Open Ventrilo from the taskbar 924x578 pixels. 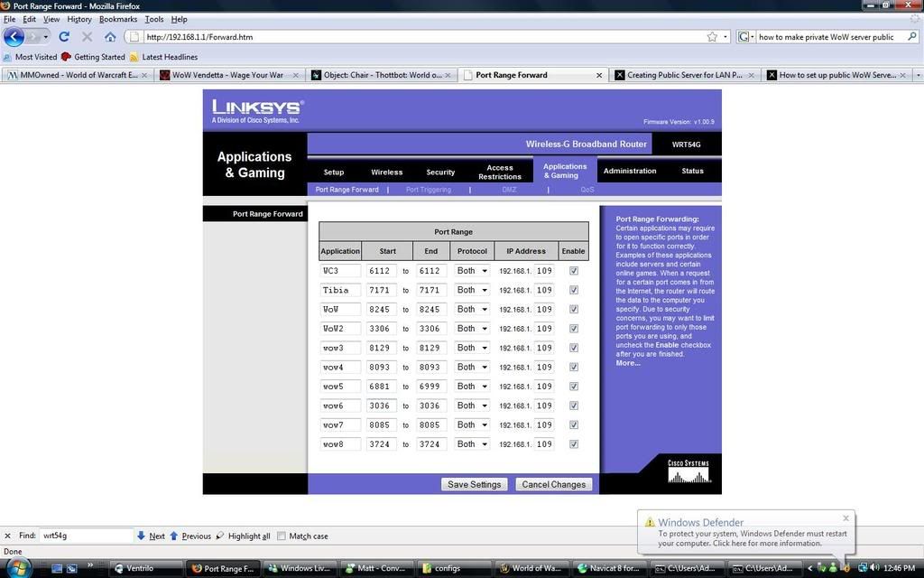tap(146, 568)
